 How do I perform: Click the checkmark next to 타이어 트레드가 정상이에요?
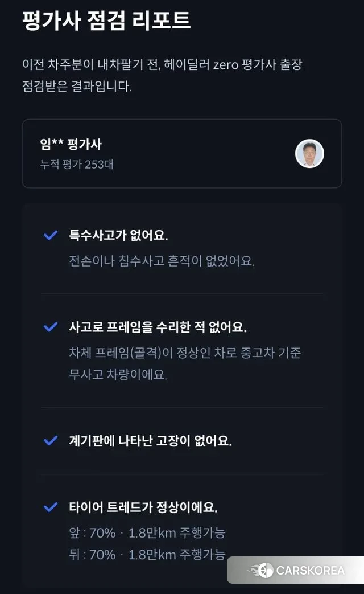pyautogui.click(x=51, y=507)
